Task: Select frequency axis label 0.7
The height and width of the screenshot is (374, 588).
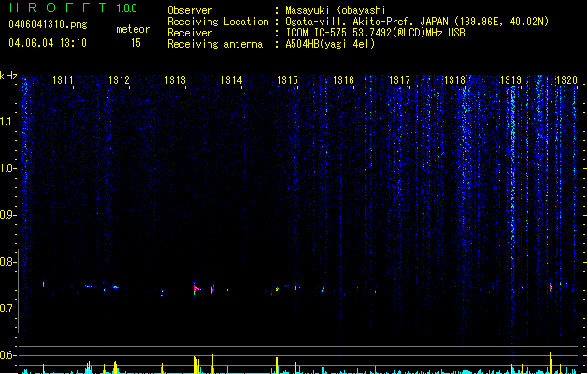Action: [7, 309]
